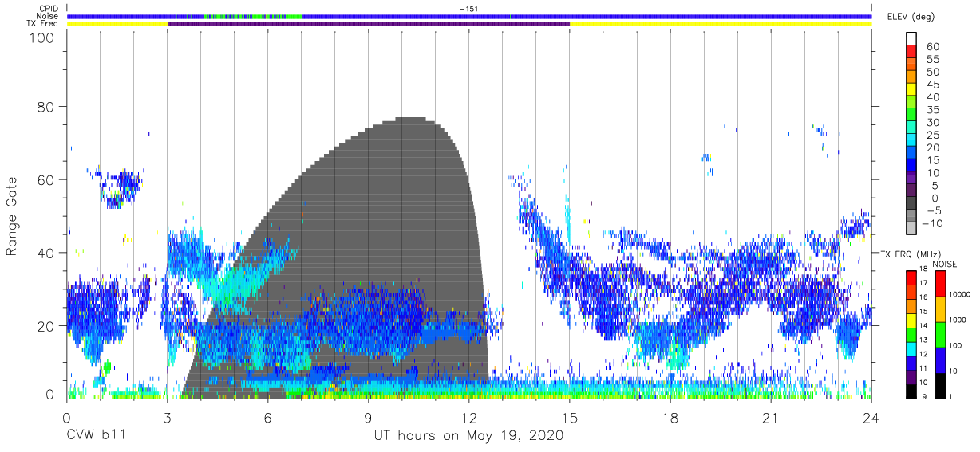
Task: Select the cyan swatch in the TX FRQ colorbar
Action: [x=911, y=348]
